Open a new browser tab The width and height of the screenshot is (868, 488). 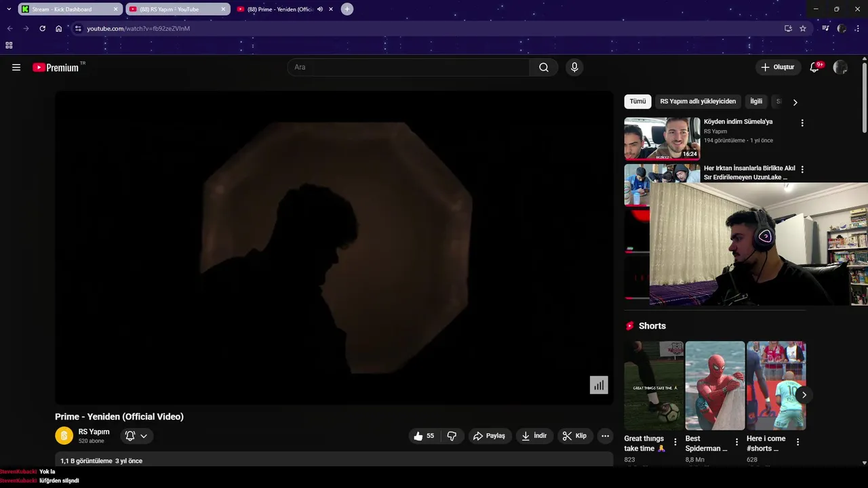[347, 9]
